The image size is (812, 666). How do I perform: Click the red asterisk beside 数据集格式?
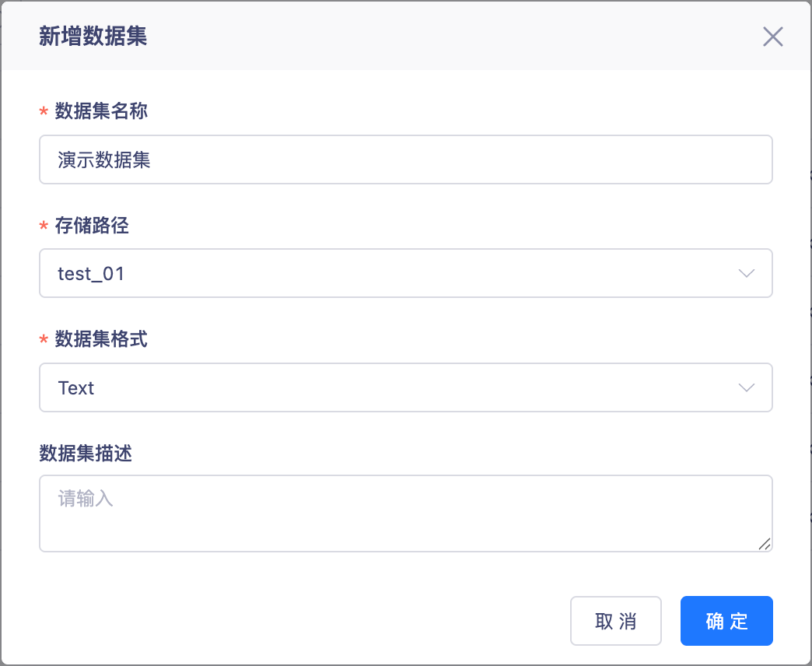click(44, 340)
